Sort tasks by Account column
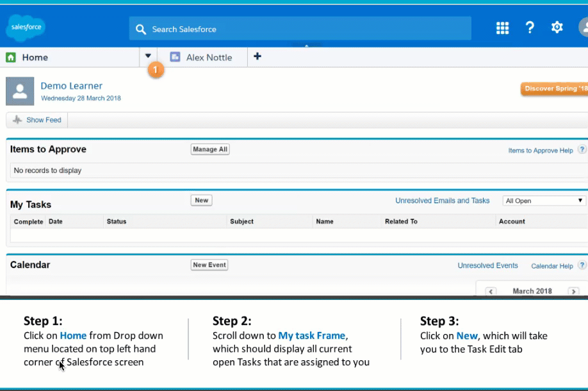This screenshot has width=588, height=391. 512,222
